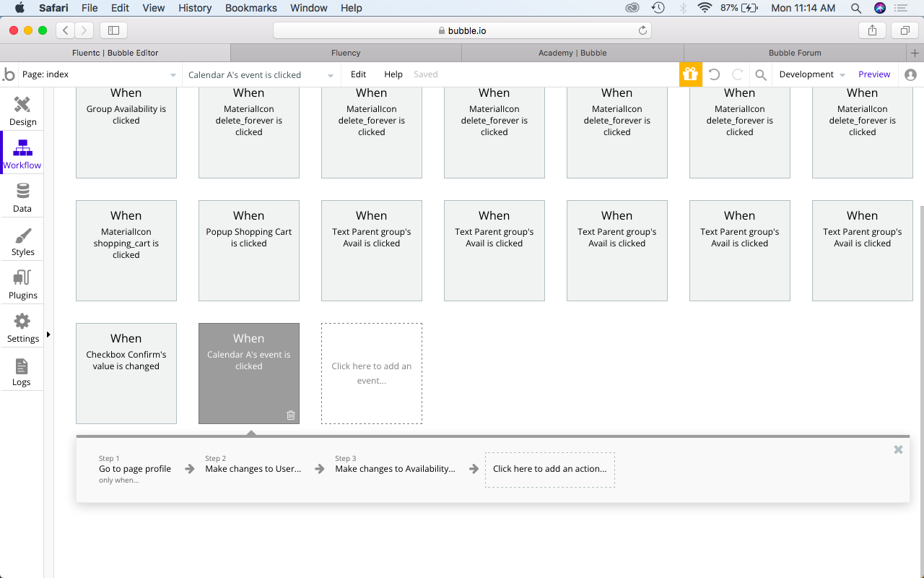Open the Page: index dropdown

(x=99, y=74)
